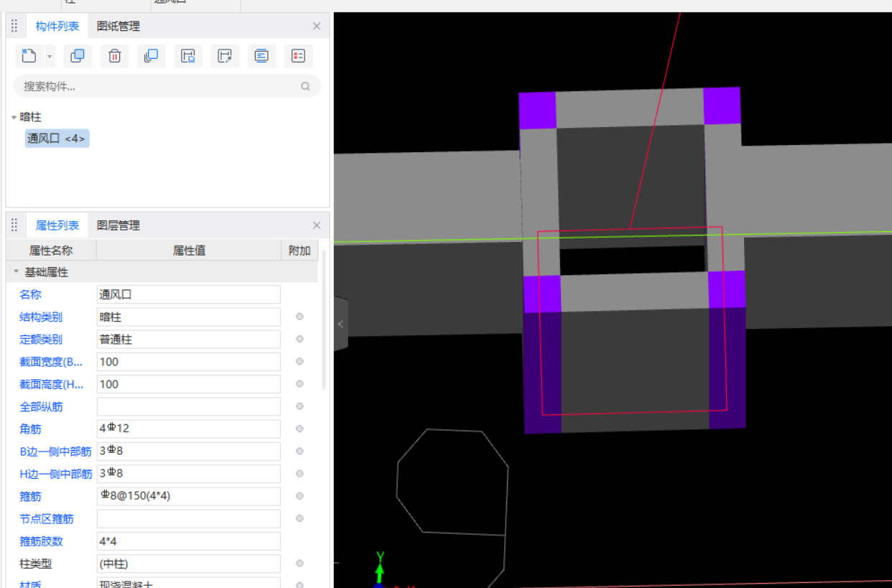The image size is (892, 588).
Task: Toggle the 附加 marker for 结构类别
Action: pyautogui.click(x=299, y=317)
